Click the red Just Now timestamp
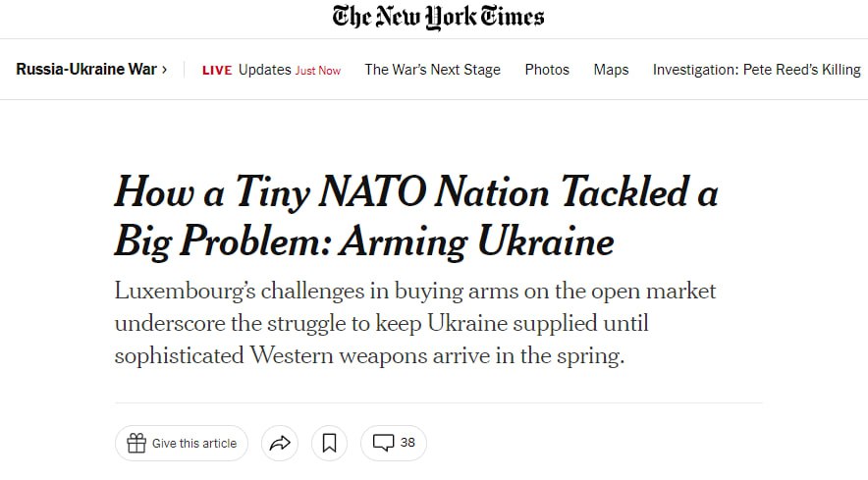The image size is (868, 480). tap(318, 71)
